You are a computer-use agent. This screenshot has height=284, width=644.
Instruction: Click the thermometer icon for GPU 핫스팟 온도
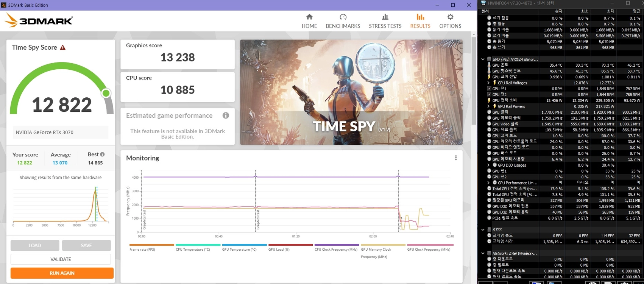coord(489,71)
